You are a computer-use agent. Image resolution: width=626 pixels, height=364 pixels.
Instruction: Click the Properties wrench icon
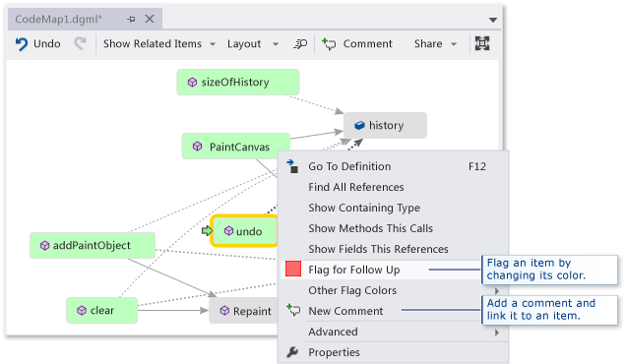(292, 352)
